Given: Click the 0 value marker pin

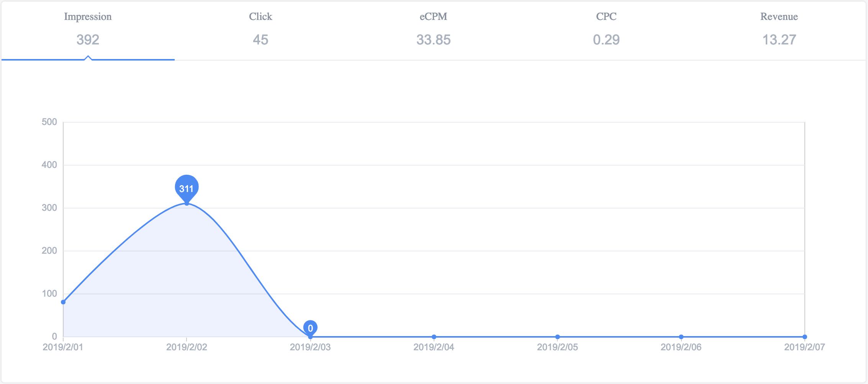Looking at the screenshot, I should (310, 328).
